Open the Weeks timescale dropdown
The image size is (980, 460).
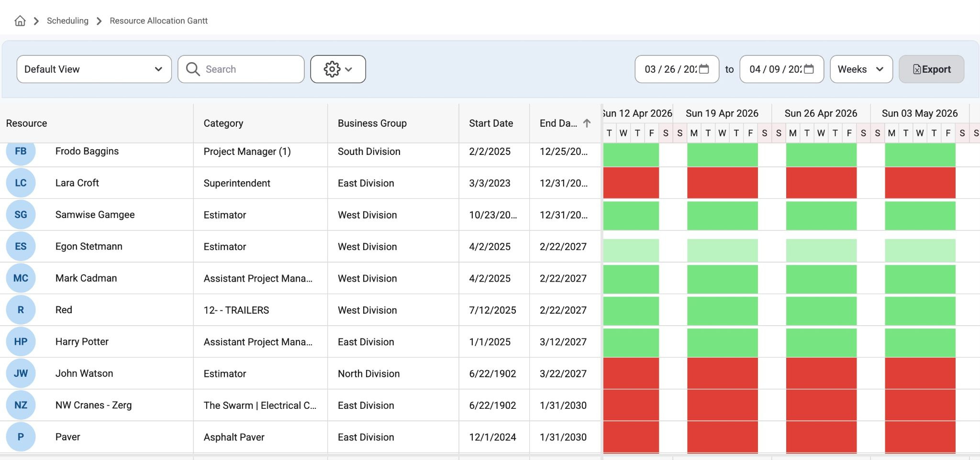click(x=861, y=69)
